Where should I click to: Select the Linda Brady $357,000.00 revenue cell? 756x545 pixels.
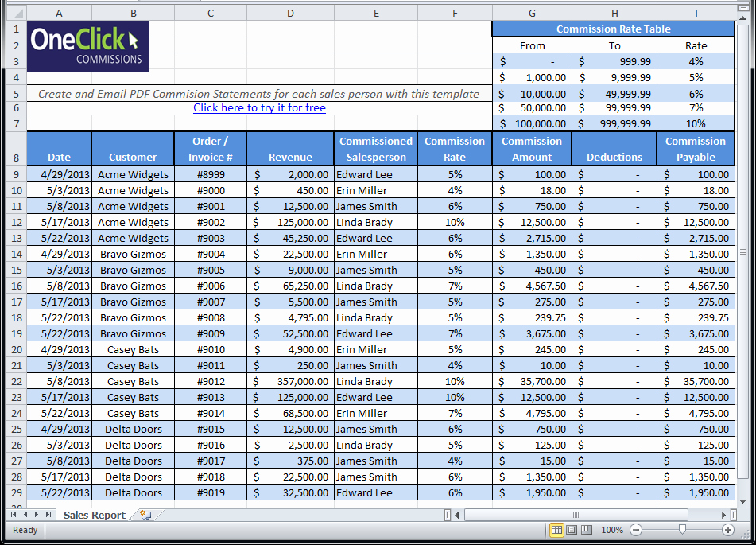pos(290,382)
